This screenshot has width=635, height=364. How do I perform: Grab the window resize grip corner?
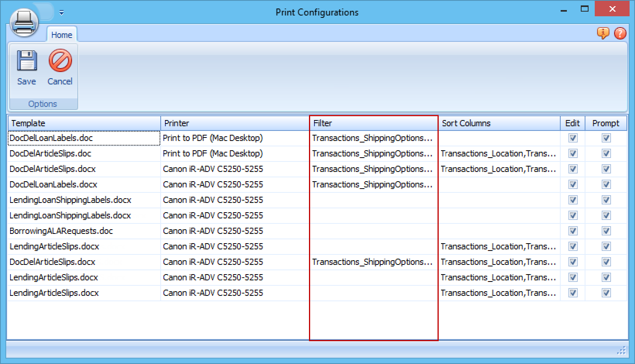(x=621, y=351)
